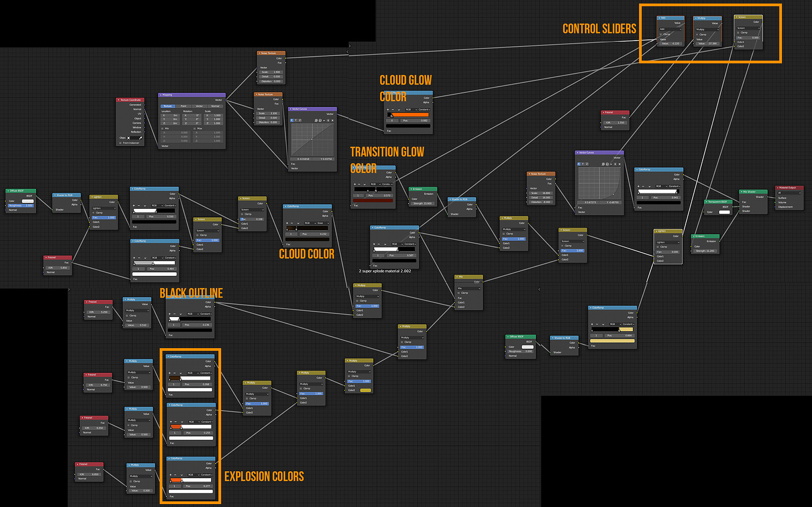Open Multiply operation dropdown above Value -37.390

707,29
